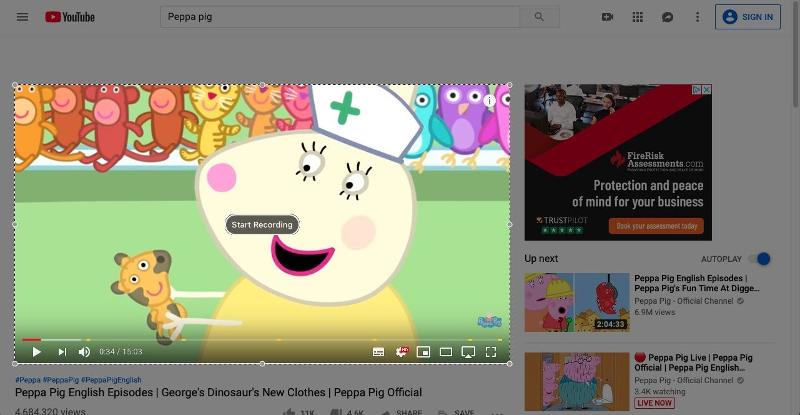Click the right-middle selection handle
800x415 pixels.
[510, 224]
